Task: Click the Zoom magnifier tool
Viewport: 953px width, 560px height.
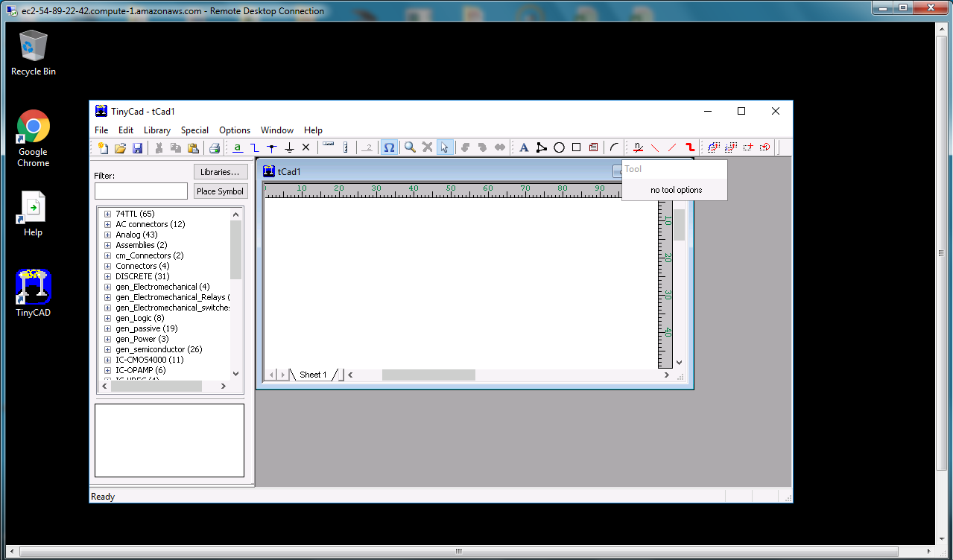Action: pyautogui.click(x=410, y=147)
